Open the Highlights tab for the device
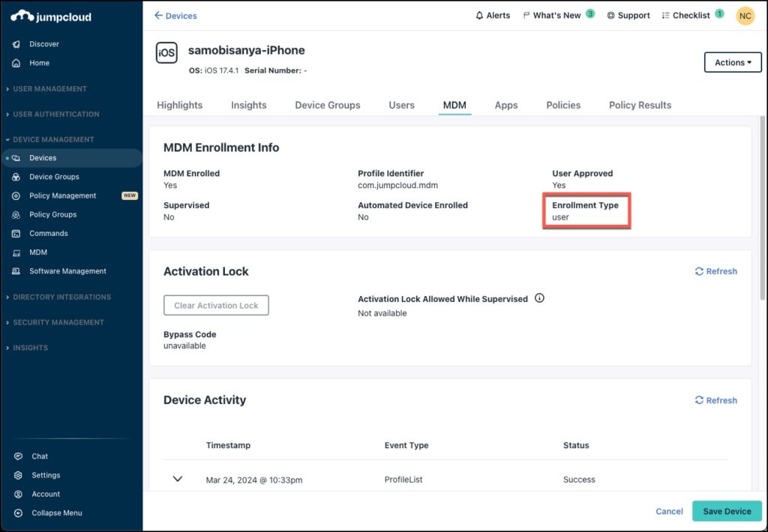768x532 pixels. (x=179, y=105)
